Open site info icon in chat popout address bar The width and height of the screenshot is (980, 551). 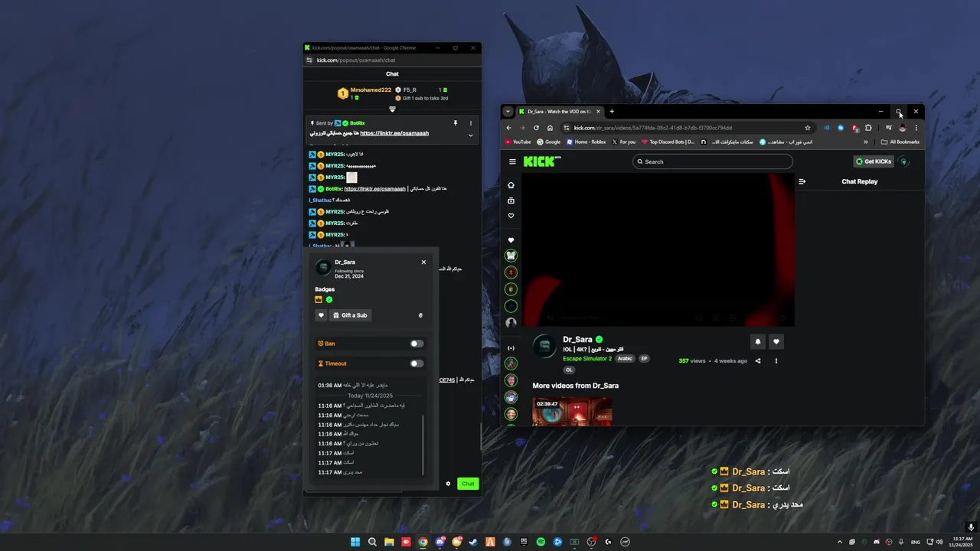[309, 60]
